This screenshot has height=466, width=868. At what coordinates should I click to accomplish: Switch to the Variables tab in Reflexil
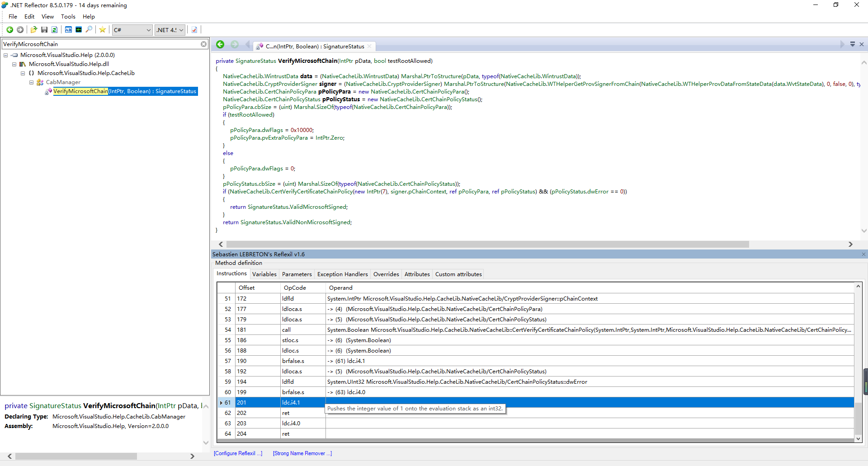tap(264, 274)
